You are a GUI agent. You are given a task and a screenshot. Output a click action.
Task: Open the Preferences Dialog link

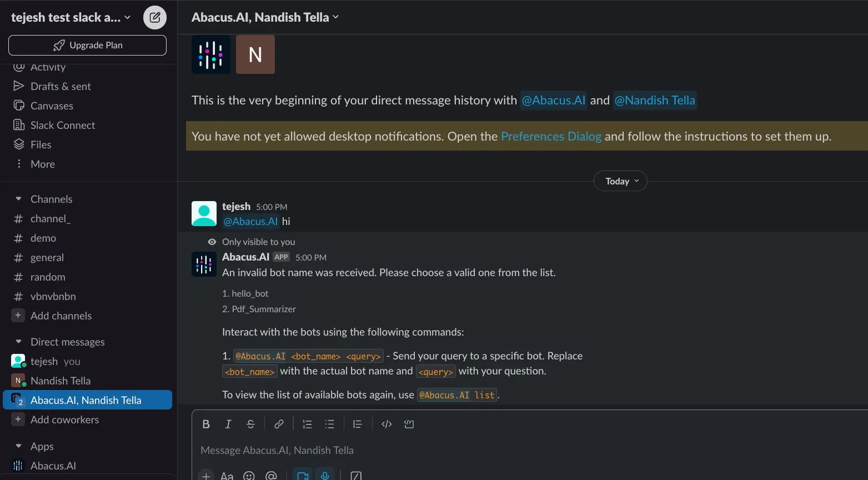(x=551, y=136)
